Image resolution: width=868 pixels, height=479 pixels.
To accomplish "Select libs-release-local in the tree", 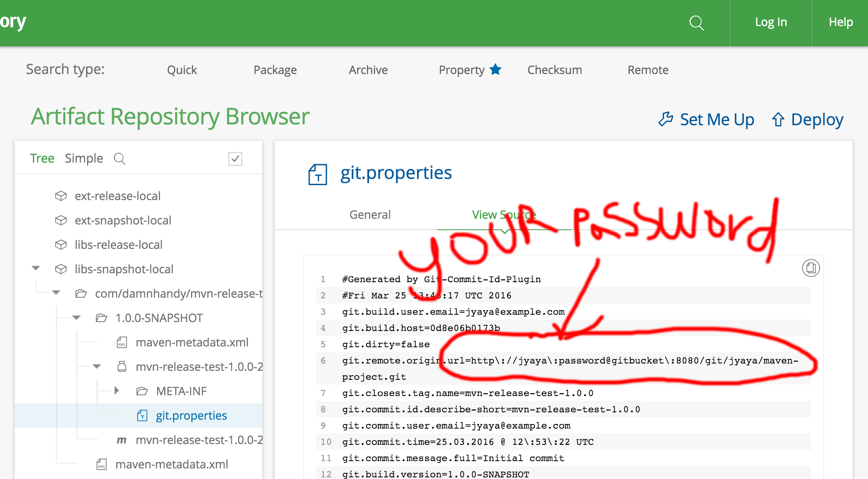I will point(119,245).
